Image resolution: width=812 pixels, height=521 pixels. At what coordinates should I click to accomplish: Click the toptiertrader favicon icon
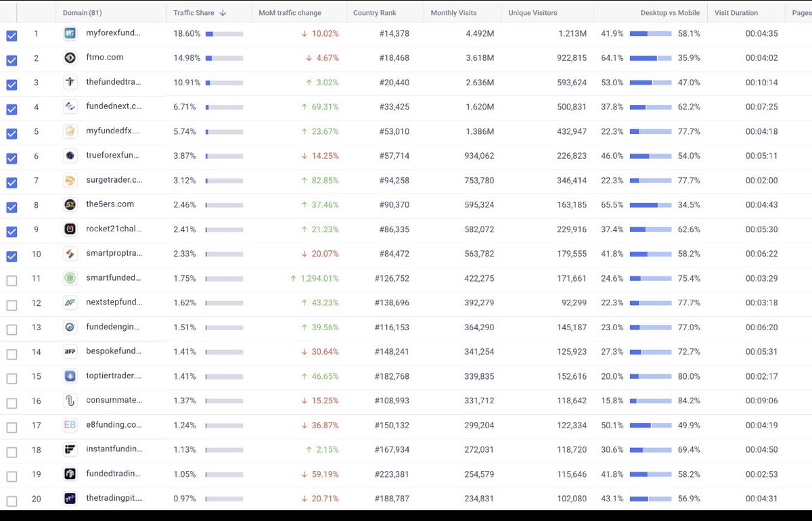pos(70,376)
